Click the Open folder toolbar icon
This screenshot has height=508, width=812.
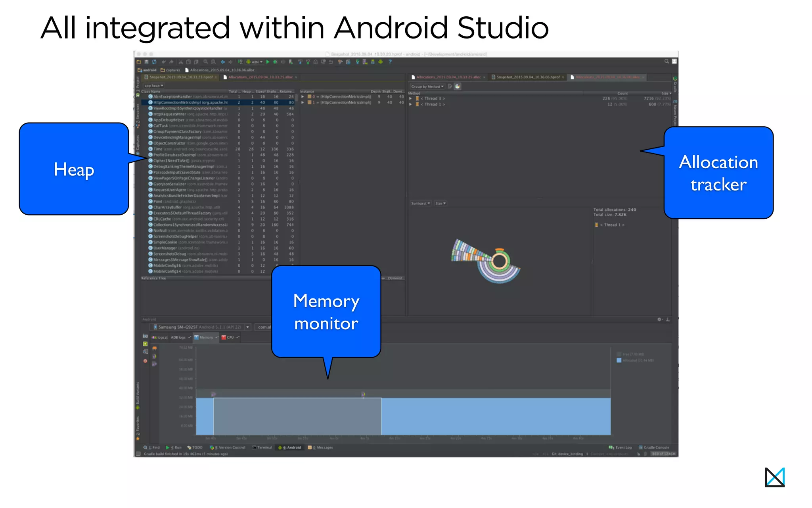click(139, 62)
